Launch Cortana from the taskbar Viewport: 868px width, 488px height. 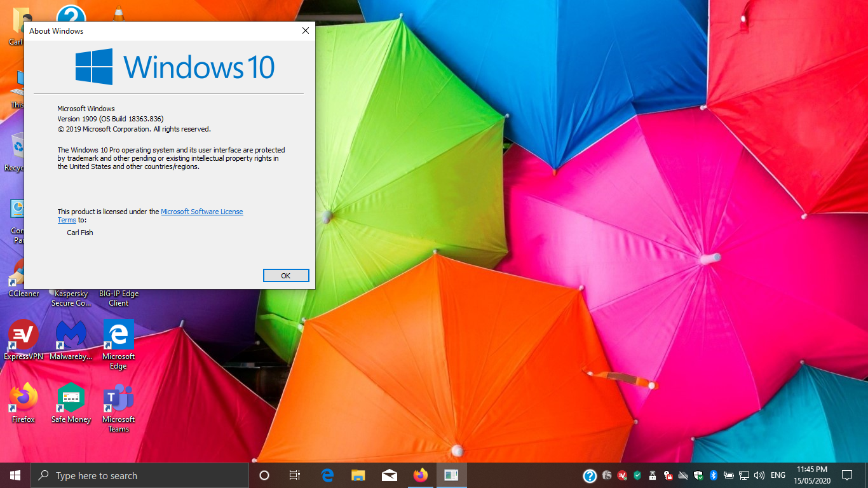coord(264,475)
